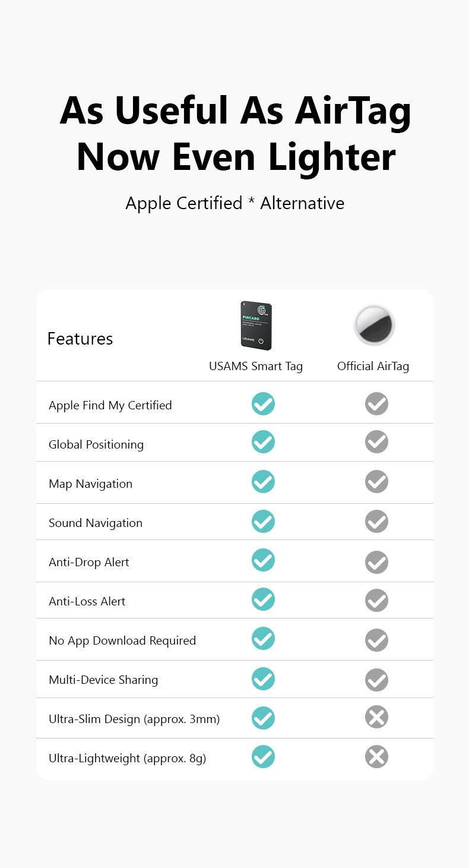
Task: Click teal checkmark for Anti-Drop Alert
Action: [x=263, y=560]
